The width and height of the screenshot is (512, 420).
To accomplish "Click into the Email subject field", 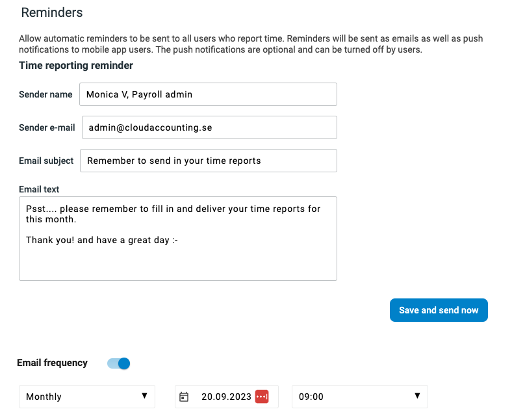I will [x=208, y=161].
